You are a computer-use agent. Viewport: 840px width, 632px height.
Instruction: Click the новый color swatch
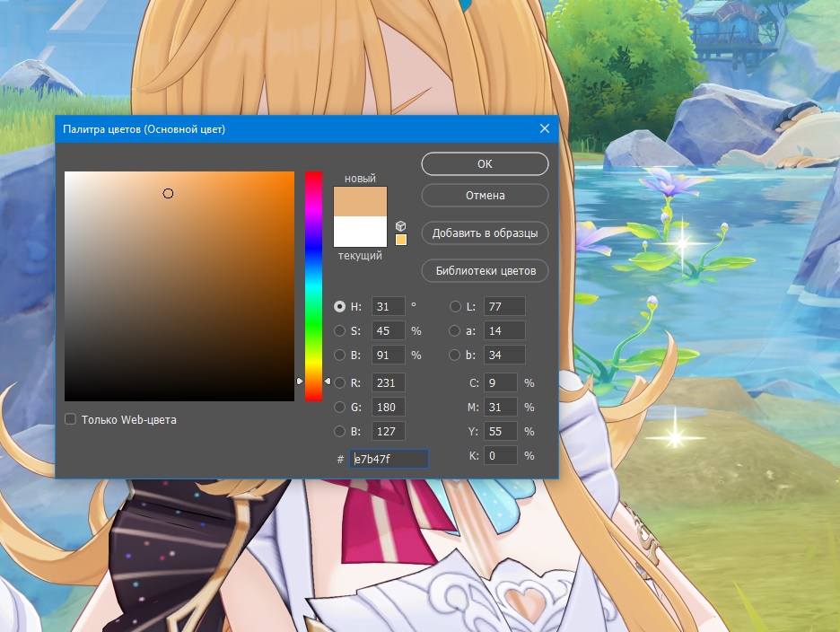click(360, 202)
